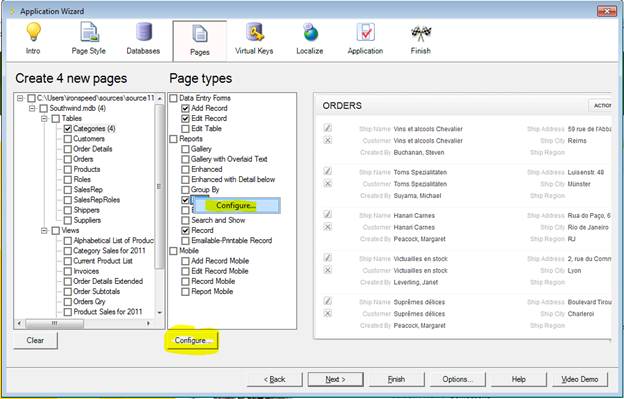Go back with the < Back button
Viewport: 624px width, 399px height.
point(275,380)
